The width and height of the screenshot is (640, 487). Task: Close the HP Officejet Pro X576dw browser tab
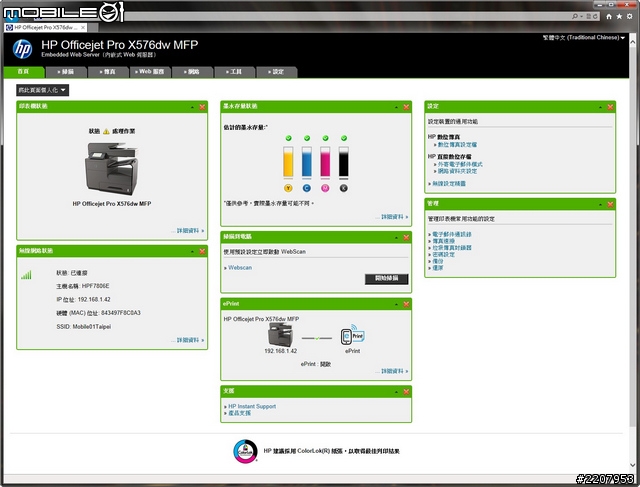point(83,27)
